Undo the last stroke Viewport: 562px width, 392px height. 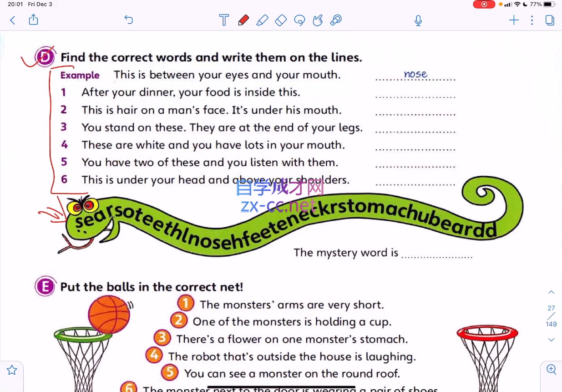129,20
